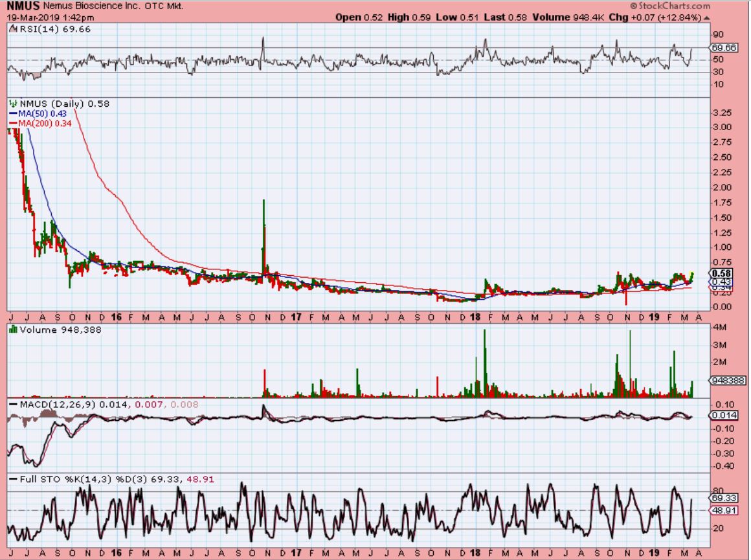
Task: Click the up arrow beside Chg percentage
Action: pos(706,17)
